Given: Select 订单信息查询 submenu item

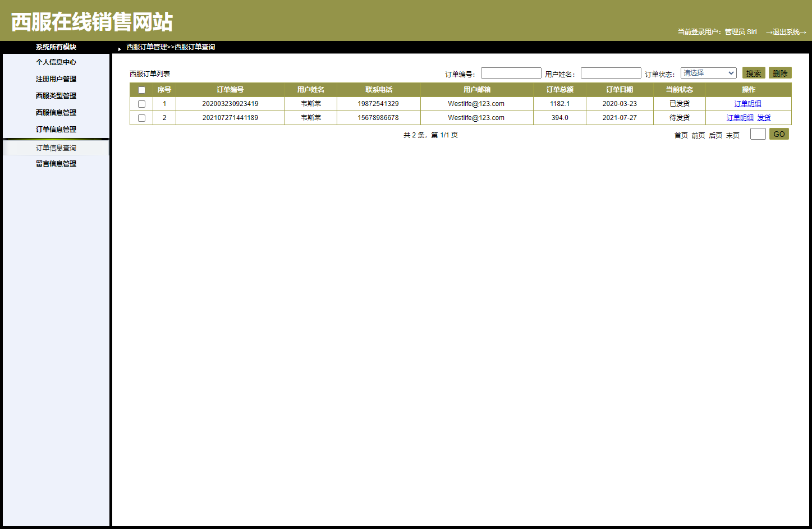Looking at the screenshot, I should [x=56, y=148].
